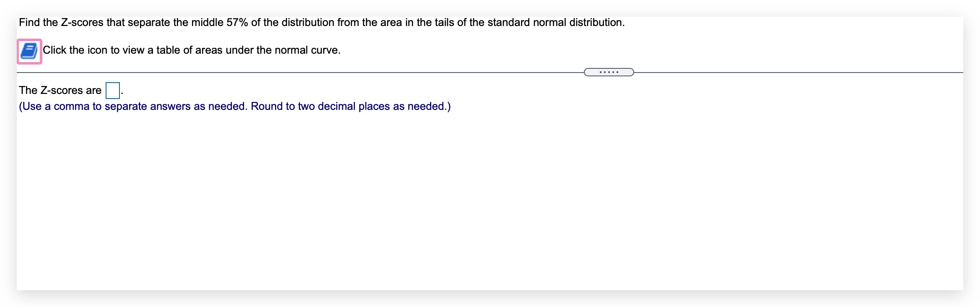The width and height of the screenshot is (980, 307).
Task: Click the blue answer-format guidance sentence
Action: coord(235,107)
